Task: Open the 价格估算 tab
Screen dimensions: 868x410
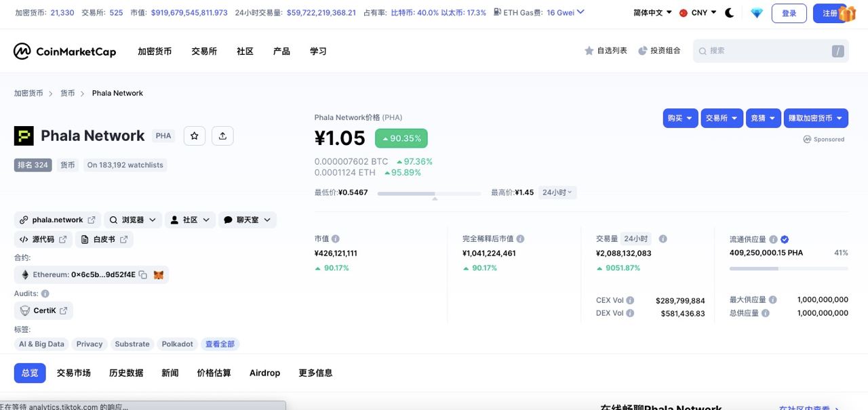Action: point(214,373)
